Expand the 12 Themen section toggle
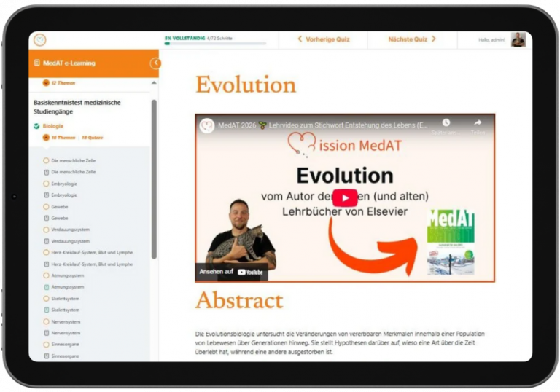The width and height of the screenshot is (560, 392). [x=46, y=83]
